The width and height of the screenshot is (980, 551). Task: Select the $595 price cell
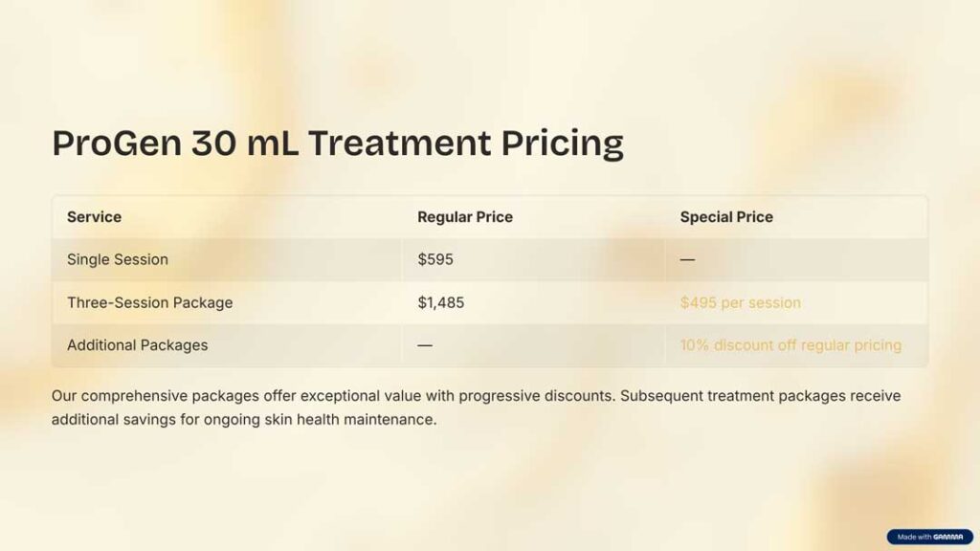coord(435,259)
